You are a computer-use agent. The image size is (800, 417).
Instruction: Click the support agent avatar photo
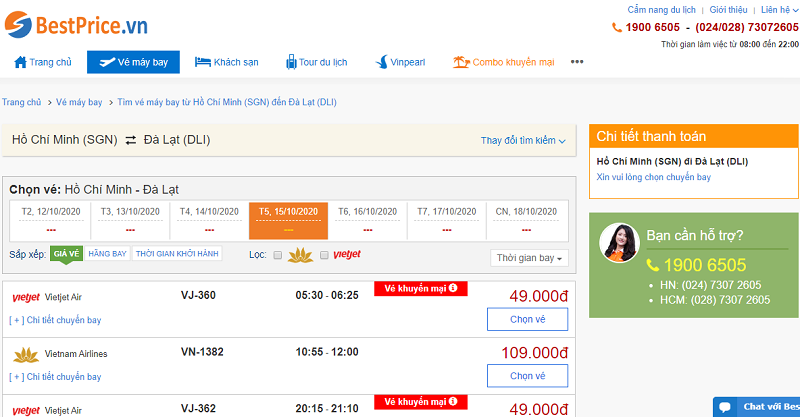(x=619, y=243)
